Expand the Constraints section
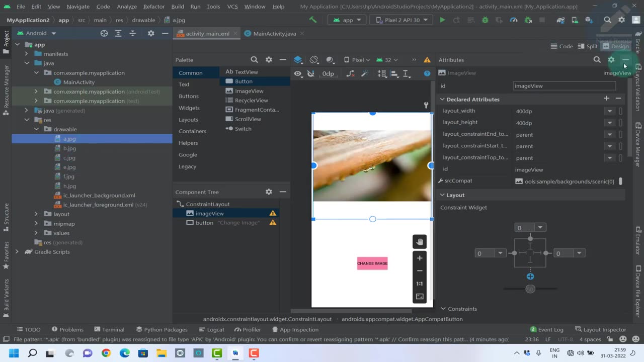 (443, 309)
